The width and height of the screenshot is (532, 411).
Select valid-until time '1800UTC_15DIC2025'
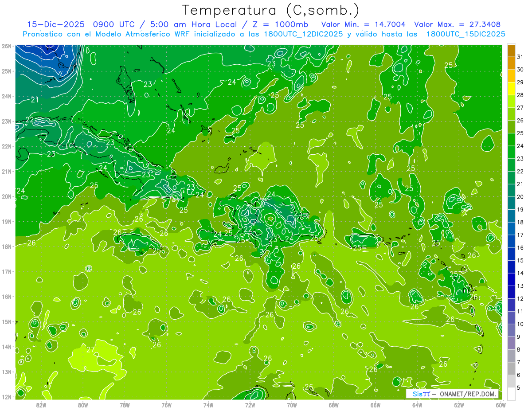click(465, 34)
